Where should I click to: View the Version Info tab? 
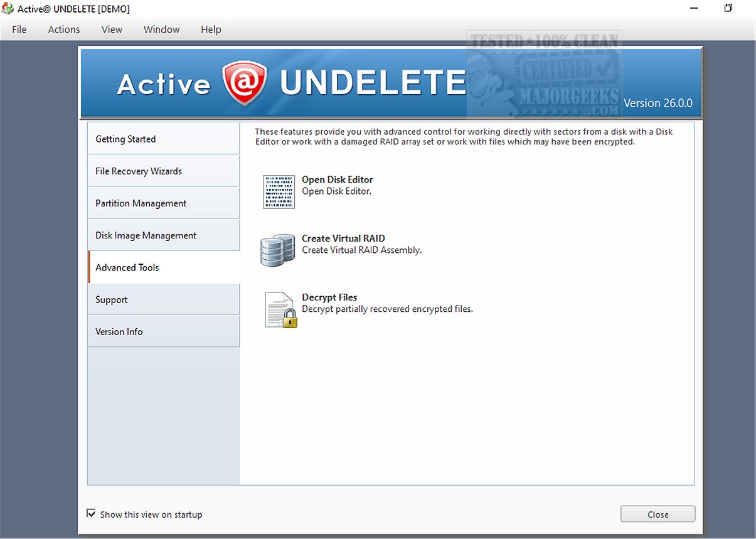pos(164,331)
